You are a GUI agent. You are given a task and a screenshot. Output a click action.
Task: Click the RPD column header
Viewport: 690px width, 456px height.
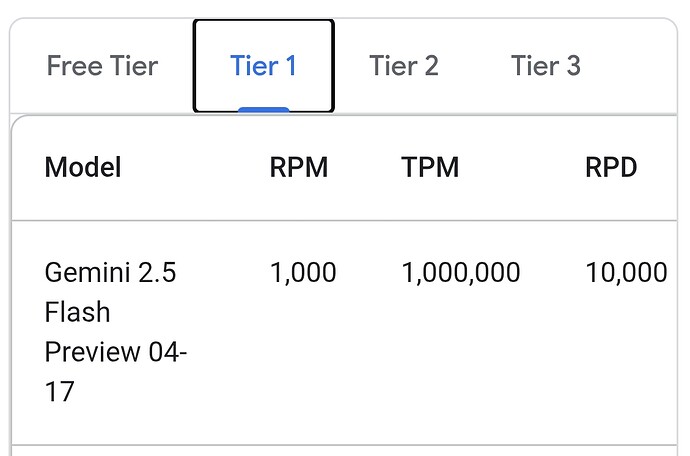(611, 167)
